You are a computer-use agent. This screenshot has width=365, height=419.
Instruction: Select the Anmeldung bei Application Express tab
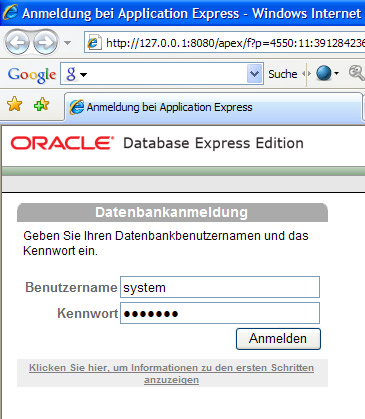(213, 107)
